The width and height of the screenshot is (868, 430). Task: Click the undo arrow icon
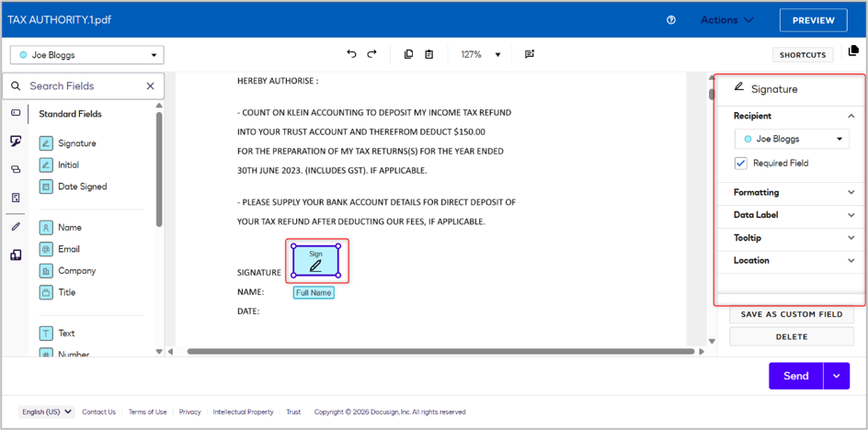pos(351,54)
